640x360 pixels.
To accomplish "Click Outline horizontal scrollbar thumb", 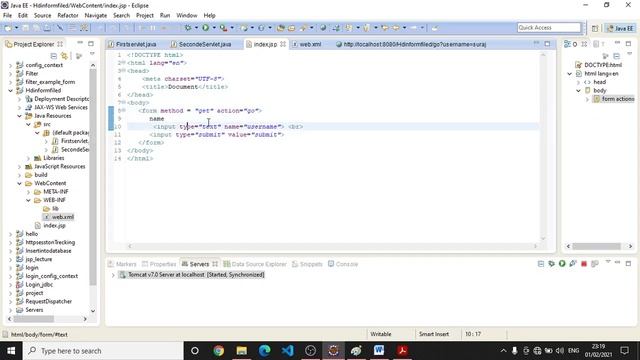I will (x=596, y=246).
